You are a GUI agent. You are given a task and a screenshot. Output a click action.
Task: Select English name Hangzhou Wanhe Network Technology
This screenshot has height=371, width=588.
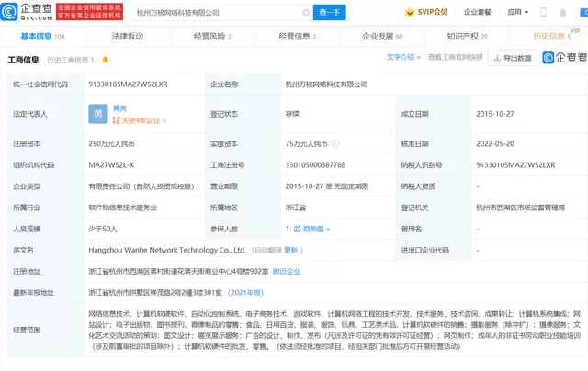point(167,250)
